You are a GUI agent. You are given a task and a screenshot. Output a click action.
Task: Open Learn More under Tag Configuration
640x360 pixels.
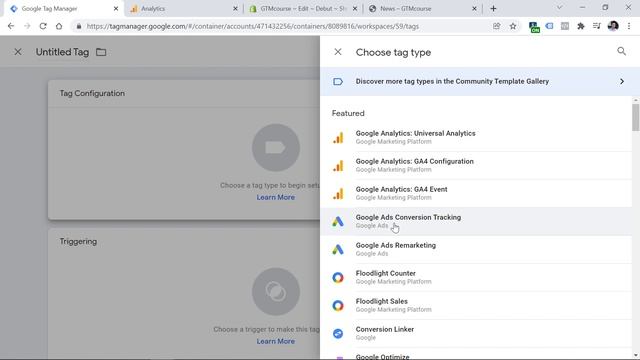[x=276, y=197]
